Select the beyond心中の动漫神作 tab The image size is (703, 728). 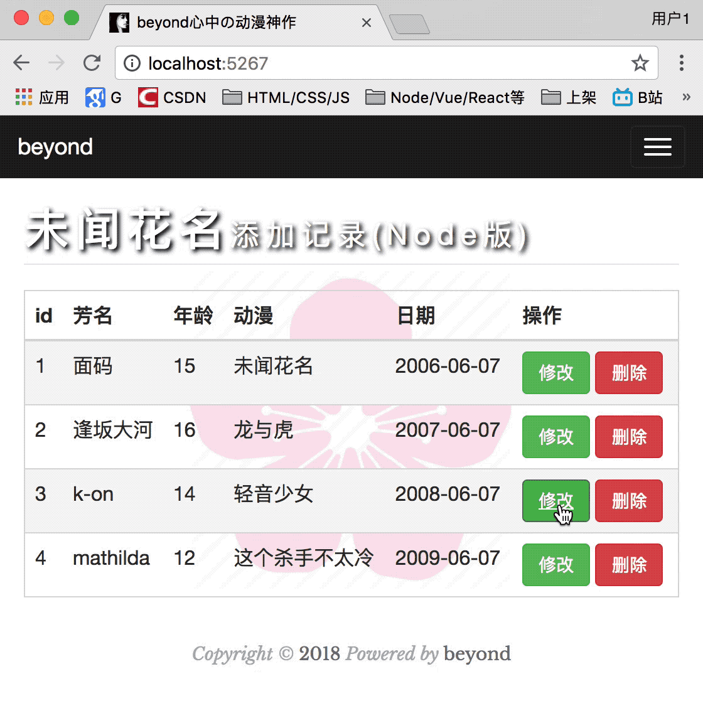click(242, 23)
